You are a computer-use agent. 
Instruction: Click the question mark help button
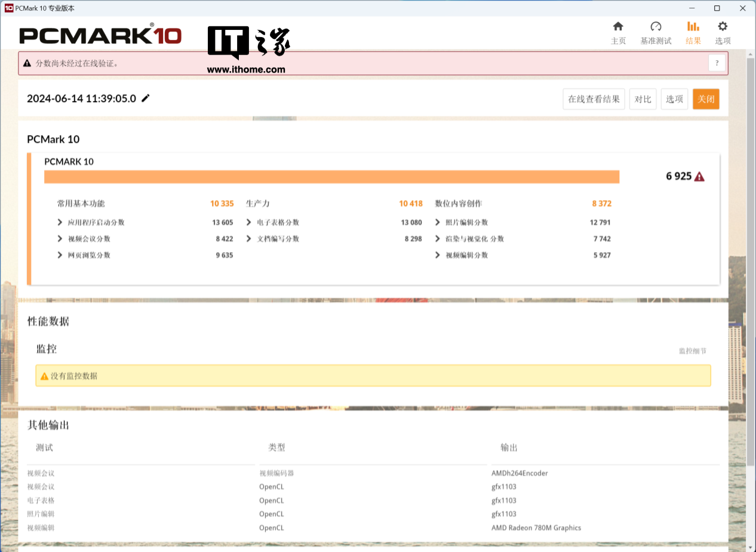pyautogui.click(x=717, y=63)
